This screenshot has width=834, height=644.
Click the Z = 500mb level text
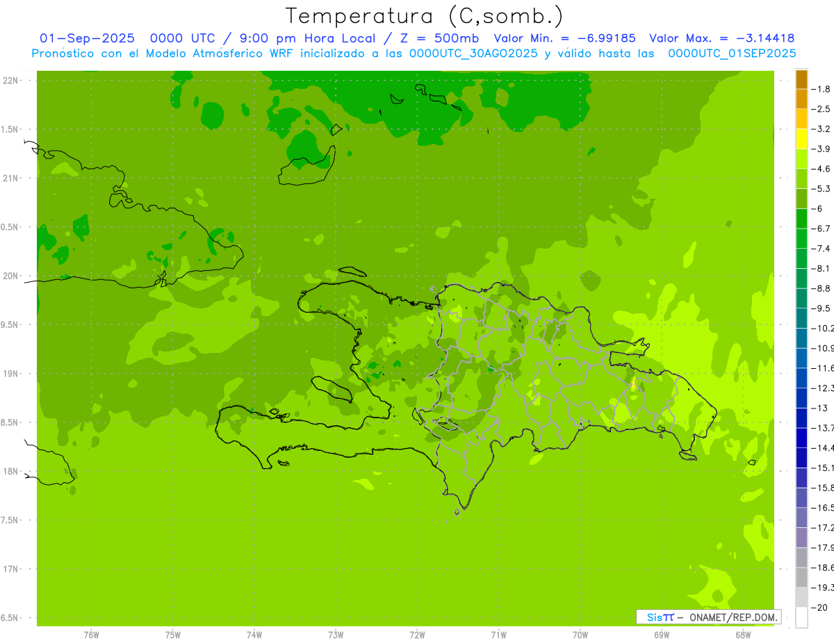(440, 38)
